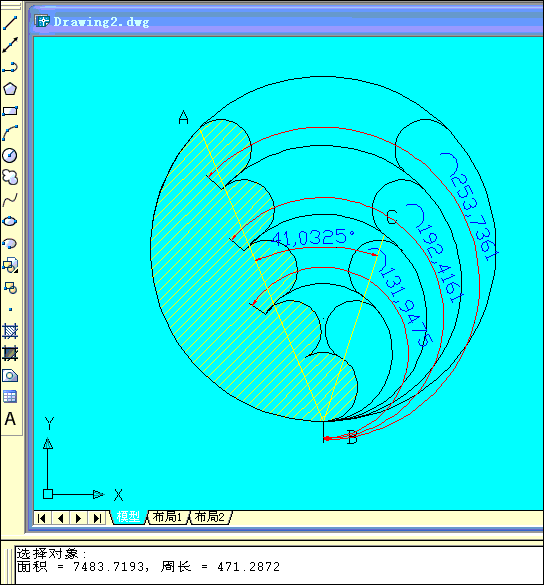The image size is (544, 585).
Task: Select the Revision Cloud tool
Action: (10, 177)
